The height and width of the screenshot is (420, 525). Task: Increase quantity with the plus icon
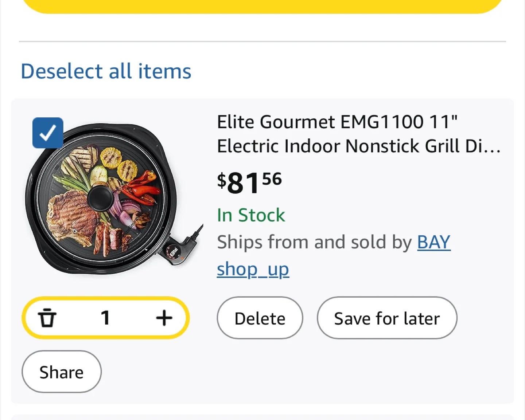[x=164, y=318]
